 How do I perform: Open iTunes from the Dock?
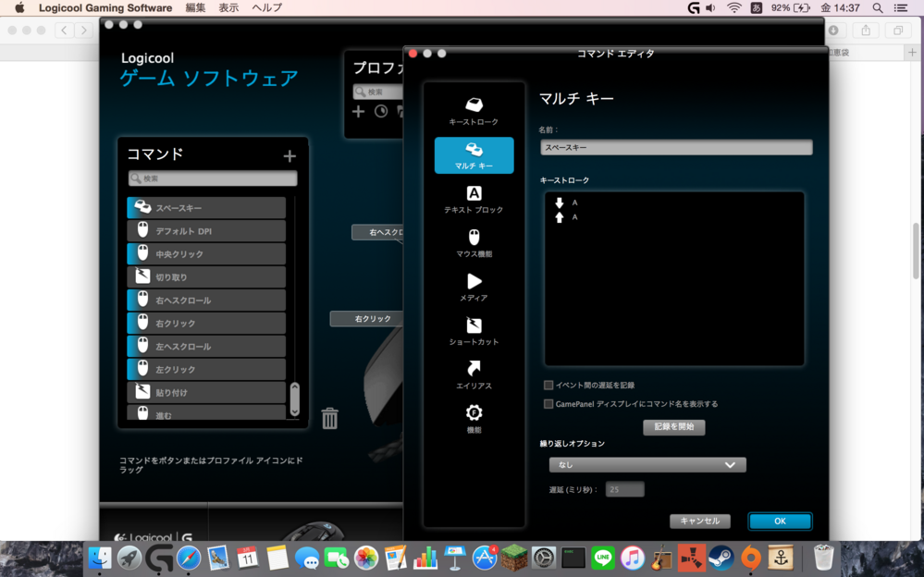633,558
